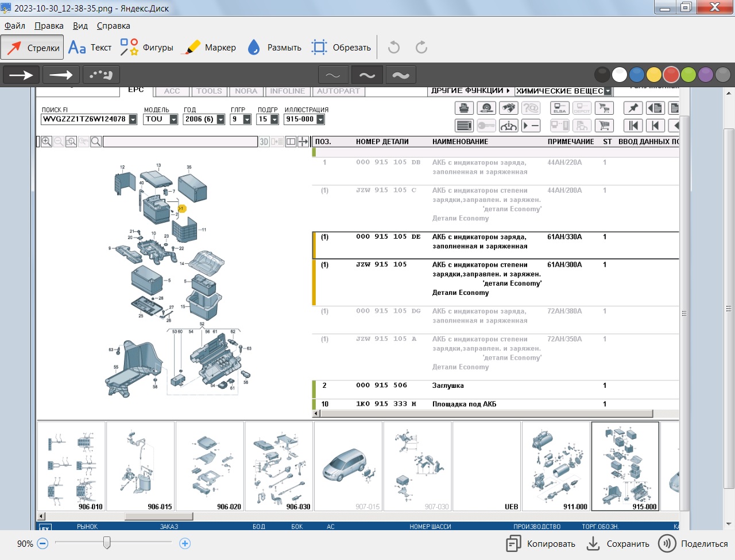Click the ELSA computer icon
Image resolution: width=735 pixels, height=560 pixels.
point(560,108)
